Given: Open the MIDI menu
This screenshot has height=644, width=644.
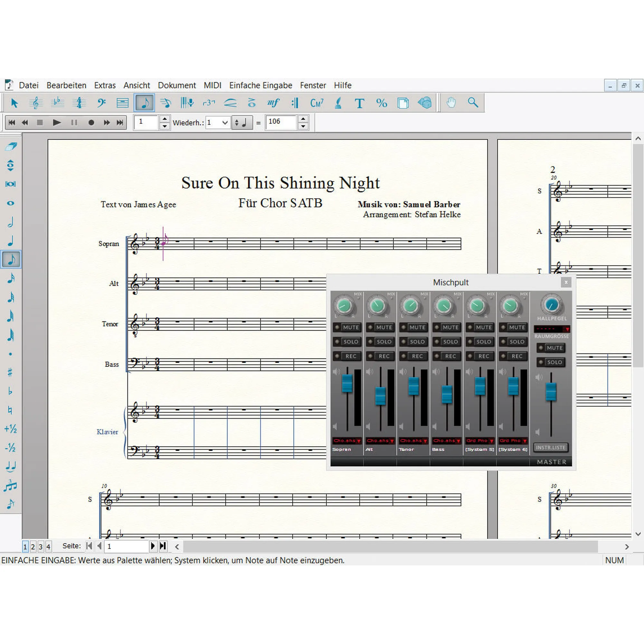Looking at the screenshot, I should click(x=213, y=85).
